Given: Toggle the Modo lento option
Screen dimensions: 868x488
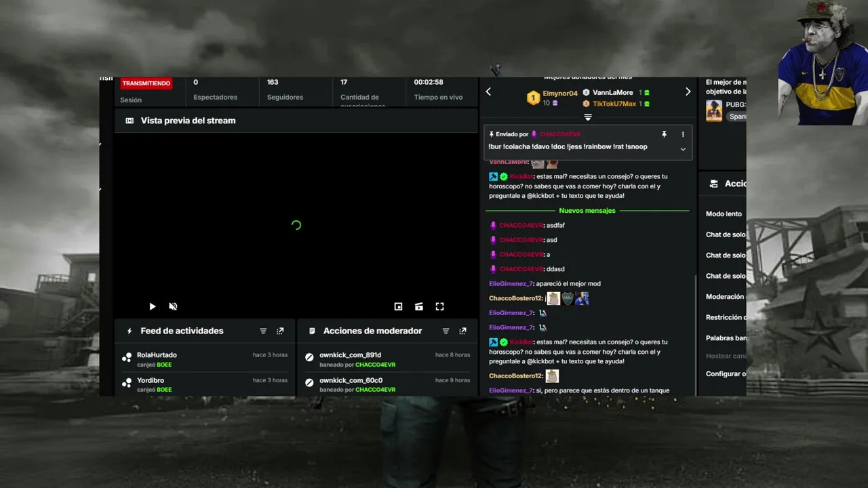Looking at the screenshot, I should coord(724,214).
